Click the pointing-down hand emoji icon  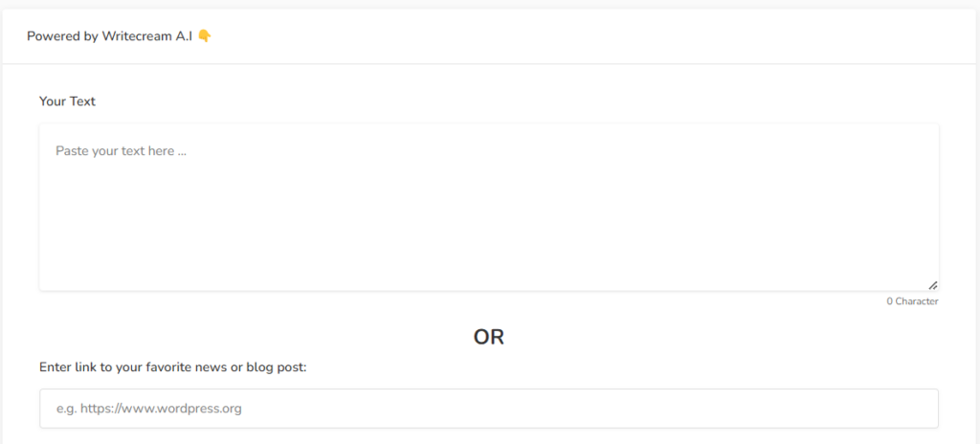click(x=204, y=36)
